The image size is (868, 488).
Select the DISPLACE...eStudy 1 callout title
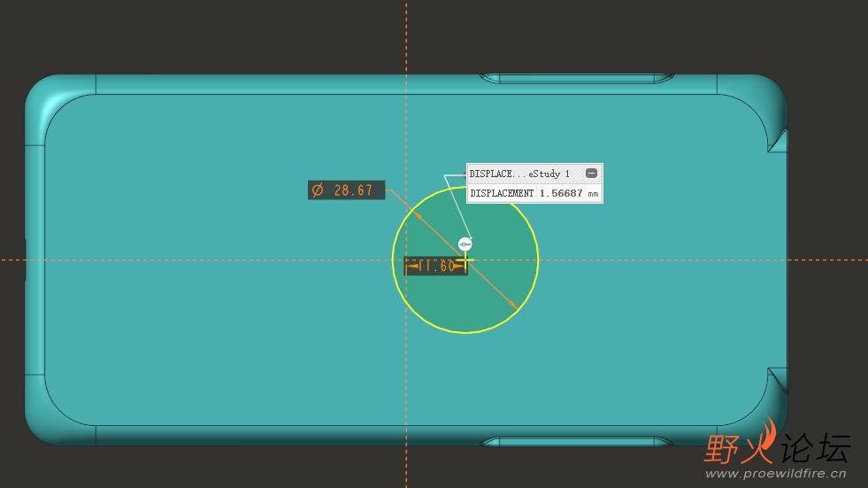point(519,174)
